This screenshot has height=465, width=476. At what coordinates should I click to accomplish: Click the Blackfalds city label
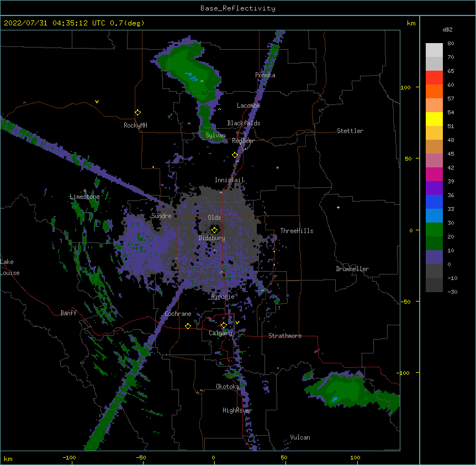(244, 123)
